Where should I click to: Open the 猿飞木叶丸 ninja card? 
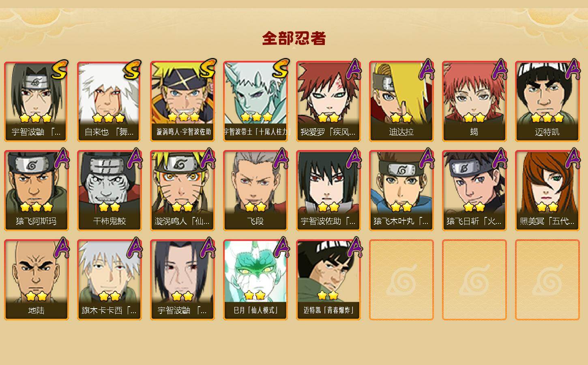[401, 191]
